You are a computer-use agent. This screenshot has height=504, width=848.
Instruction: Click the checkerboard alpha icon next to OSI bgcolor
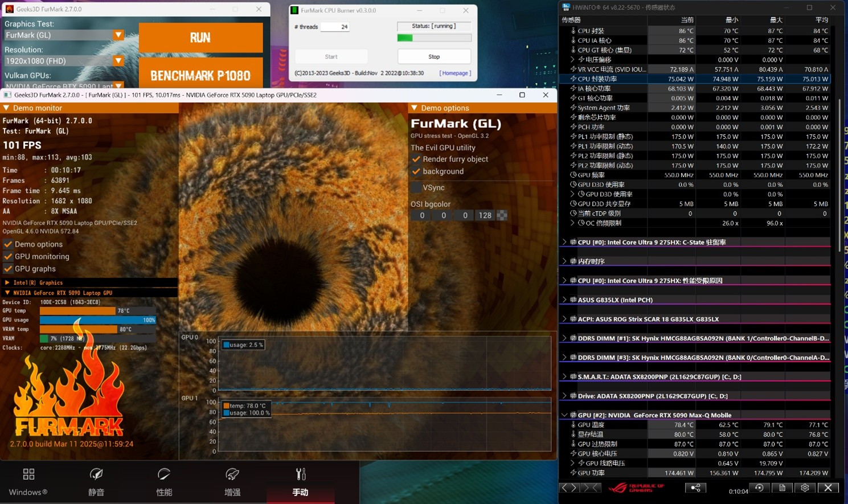pyautogui.click(x=502, y=215)
